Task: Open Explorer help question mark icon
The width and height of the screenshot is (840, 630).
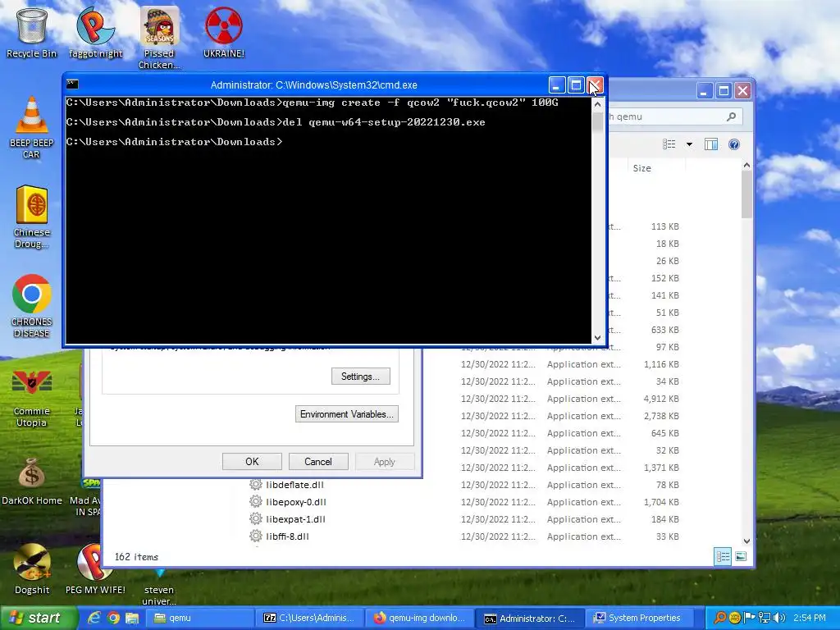Action: 734,144
